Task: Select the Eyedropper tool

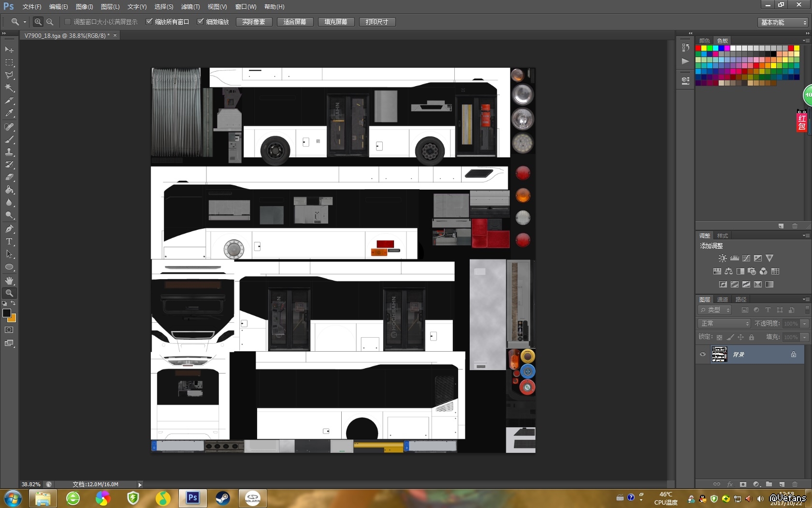Action: (x=9, y=113)
